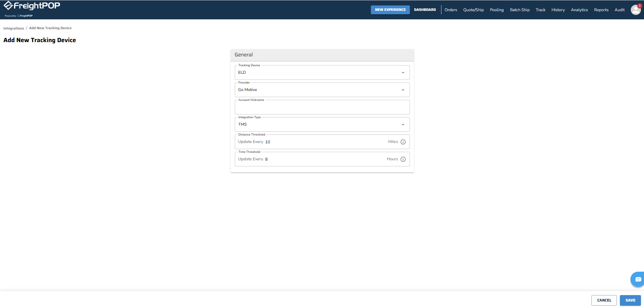Click the FreightPOP logo
Screen dimensions: 644x308
(x=32, y=6)
